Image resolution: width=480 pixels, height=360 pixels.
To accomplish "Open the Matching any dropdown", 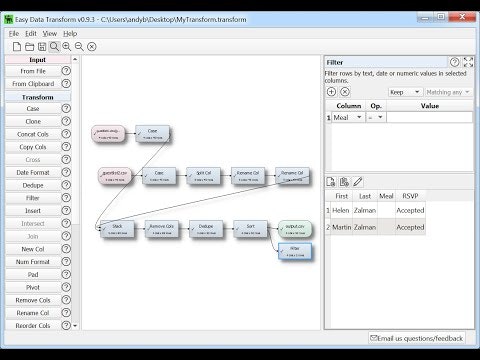I will (x=448, y=92).
